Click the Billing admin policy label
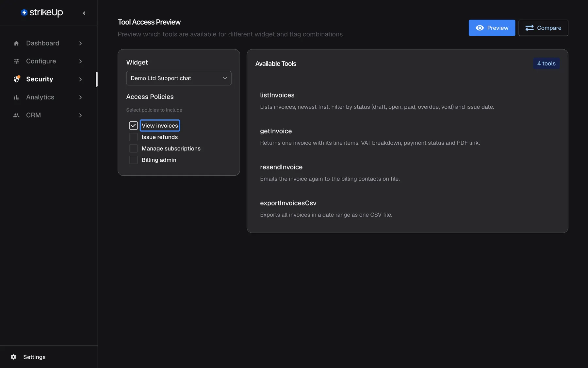Viewport: 588px width, 368px height. pyautogui.click(x=159, y=160)
